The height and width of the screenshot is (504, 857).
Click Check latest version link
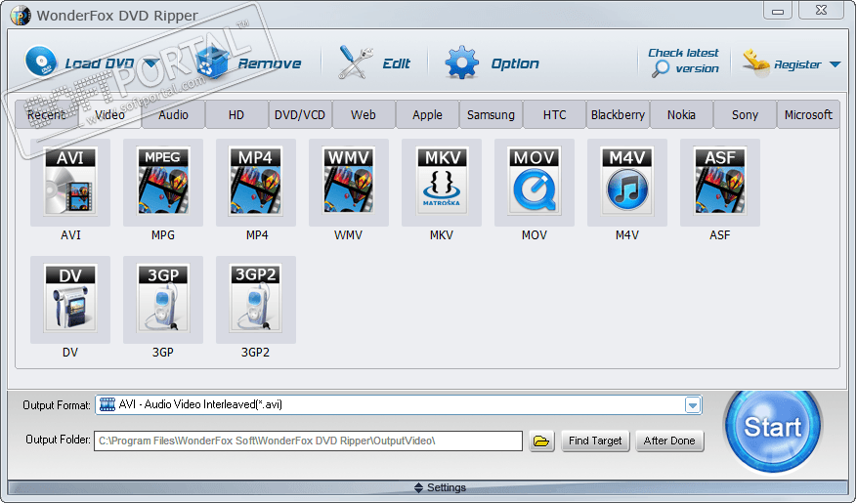(683, 61)
